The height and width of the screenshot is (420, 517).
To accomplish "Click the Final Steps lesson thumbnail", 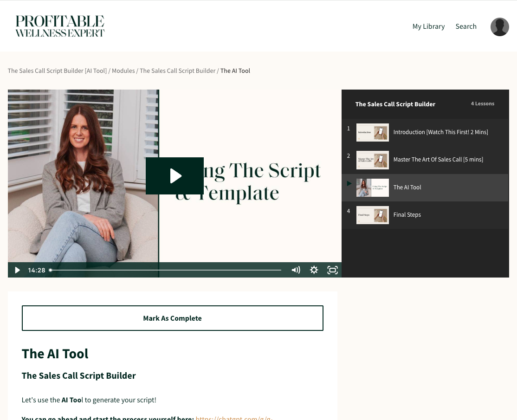I will pos(372,215).
